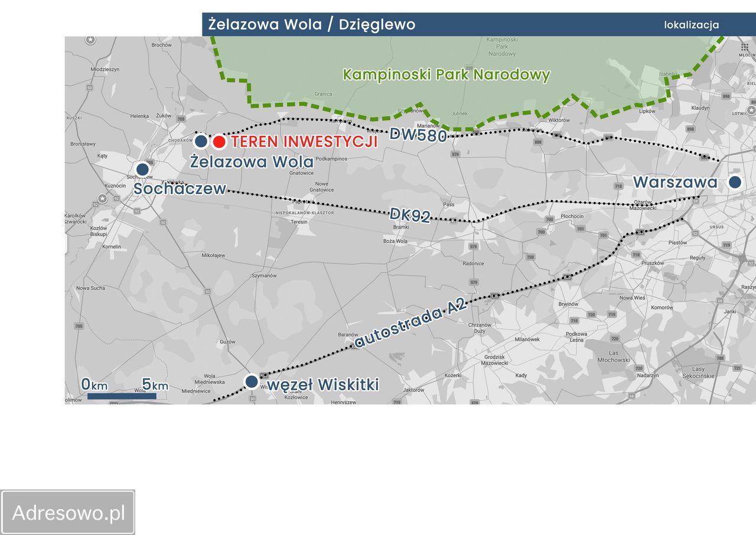756x535 pixels.
Task: Click the blue Sochaczew marker dot
Action: 142,170
